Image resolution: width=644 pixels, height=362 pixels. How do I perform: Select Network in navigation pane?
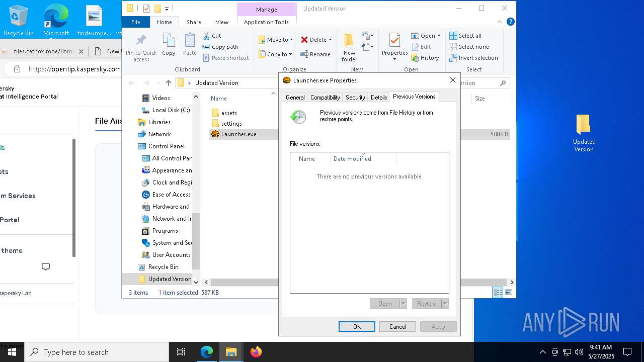(159, 134)
